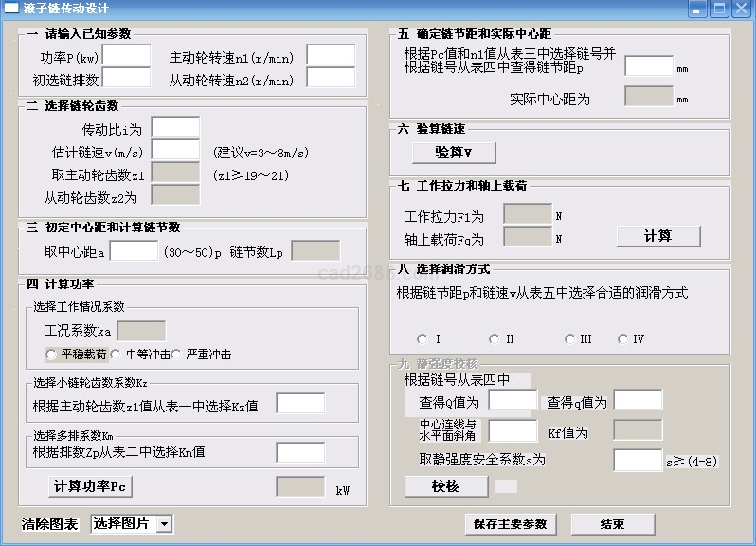Focus the 功率P(kw) input field
The image size is (756, 546).
tap(126, 55)
